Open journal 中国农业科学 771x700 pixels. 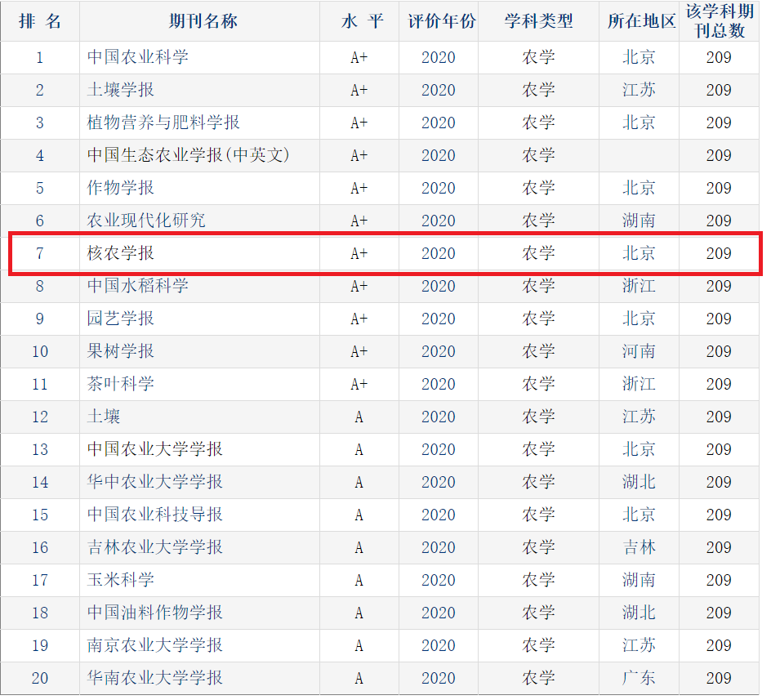click(138, 57)
